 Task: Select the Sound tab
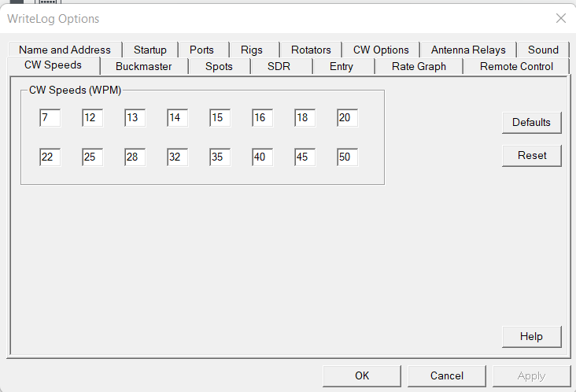(543, 50)
